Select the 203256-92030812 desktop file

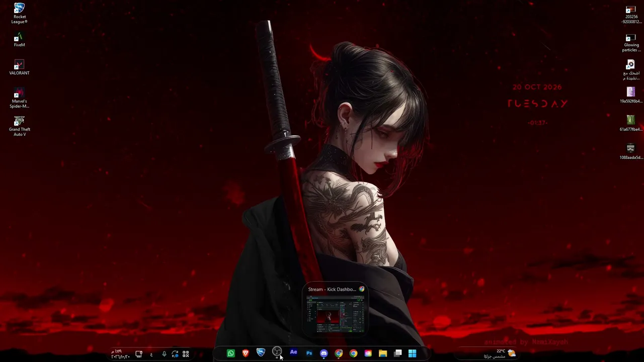pos(631,15)
